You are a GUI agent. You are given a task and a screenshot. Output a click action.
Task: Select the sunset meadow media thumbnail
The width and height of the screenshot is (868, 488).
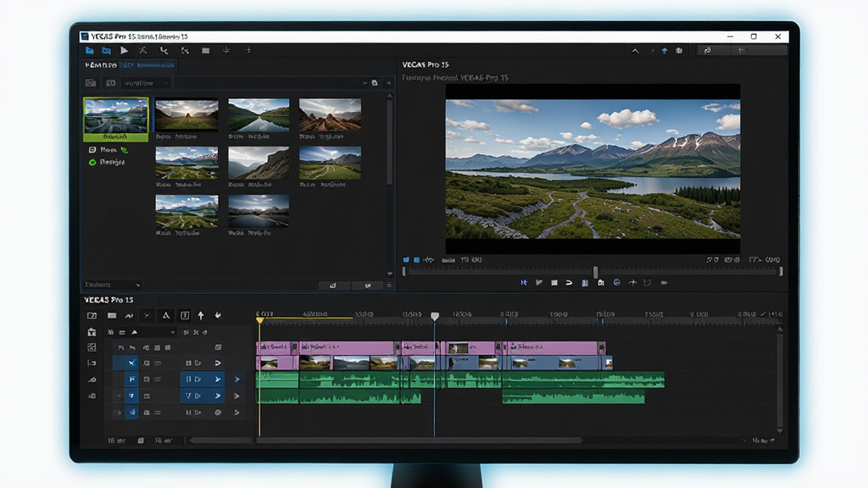[x=186, y=114]
